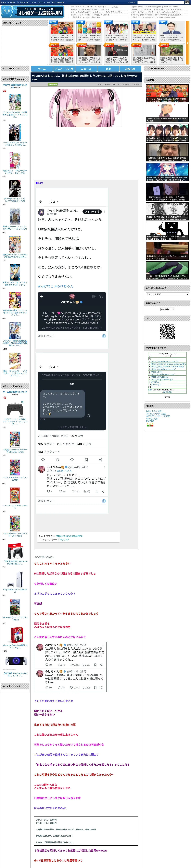Open the ニュース navigation tab
This screenshot has width=191, height=868.
point(86,69)
